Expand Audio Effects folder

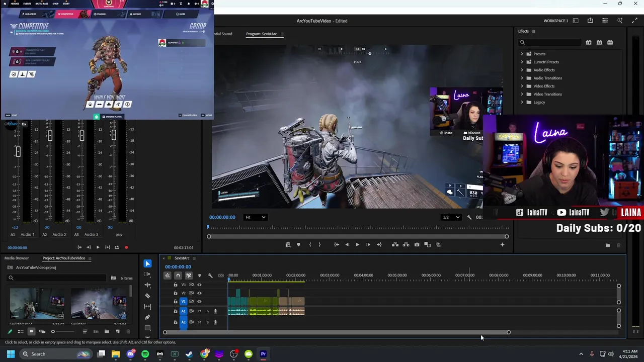(x=522, y=70)
